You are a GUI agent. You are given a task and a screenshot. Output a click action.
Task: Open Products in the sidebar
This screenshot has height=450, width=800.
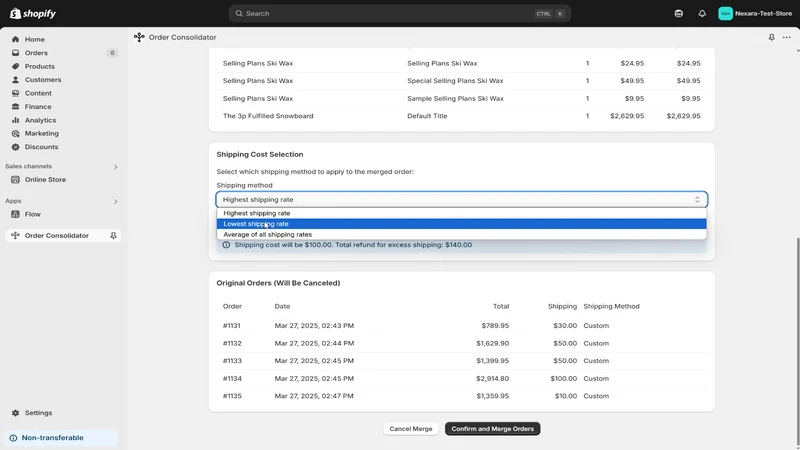[x=40, y=66]
